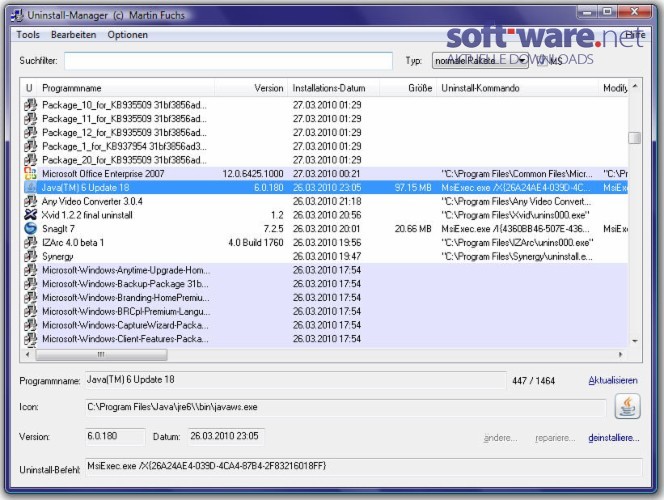Click the horizontal scrollbar thumb
Screen dimensions: 664x500
[101, 355]
